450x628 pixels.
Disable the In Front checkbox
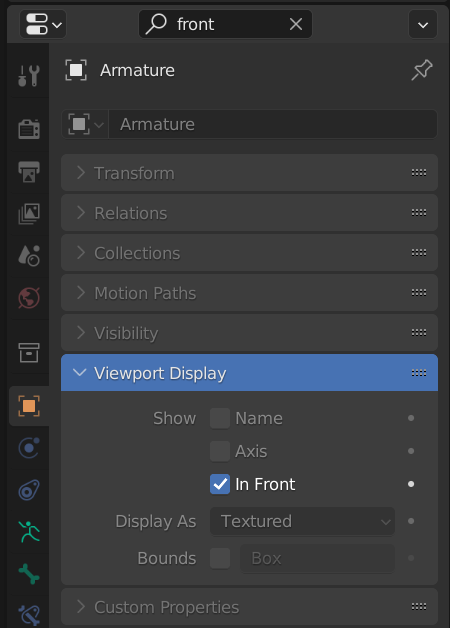220,484
